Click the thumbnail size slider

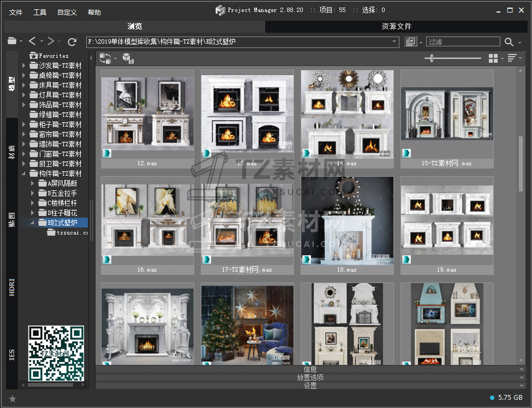432,58
